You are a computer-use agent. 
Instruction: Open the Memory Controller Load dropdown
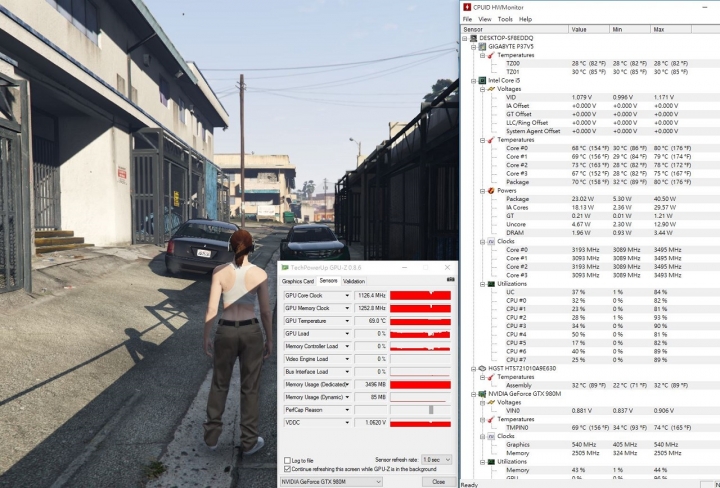347,346
